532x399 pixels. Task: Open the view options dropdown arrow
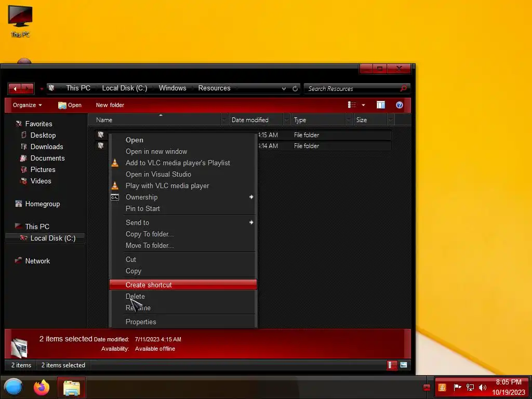pyautogui.click(x=363, y=105)
